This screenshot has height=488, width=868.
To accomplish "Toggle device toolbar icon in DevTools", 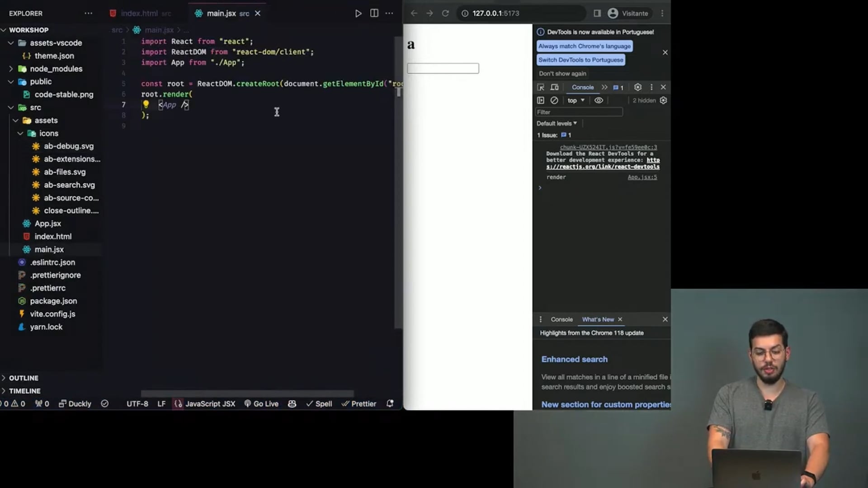I will point(555,87).
